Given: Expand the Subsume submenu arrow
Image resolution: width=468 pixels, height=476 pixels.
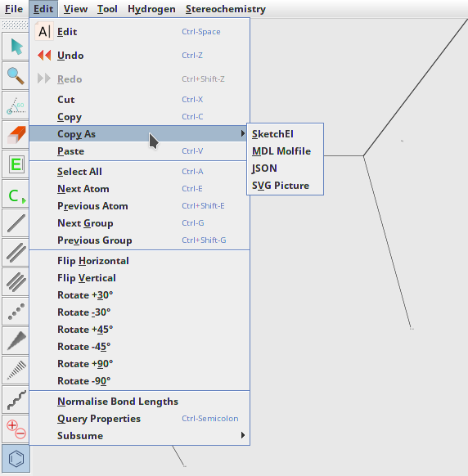Looking at the screenshot, I should [x=243, y=435].
